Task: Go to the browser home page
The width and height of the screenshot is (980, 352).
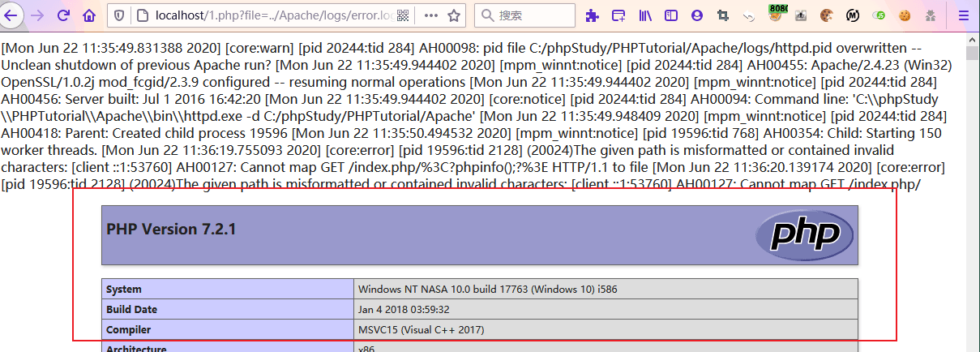Action: coord(89,15)
